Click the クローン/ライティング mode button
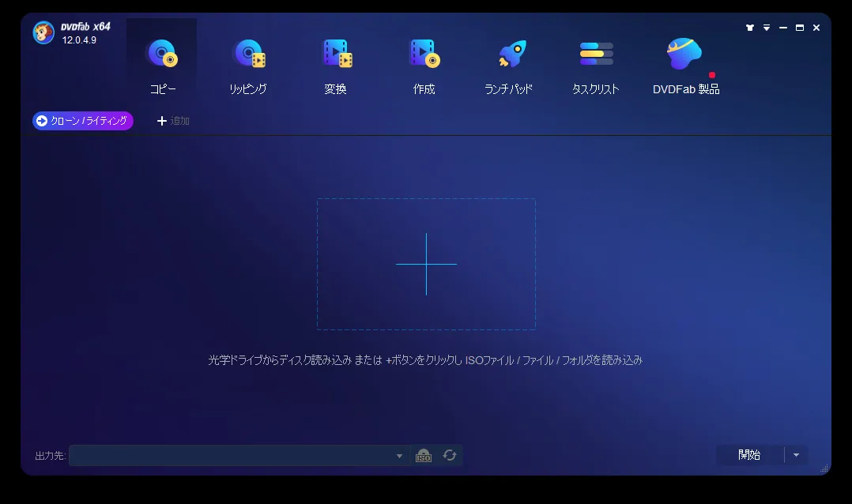 (x=82, y=121)
